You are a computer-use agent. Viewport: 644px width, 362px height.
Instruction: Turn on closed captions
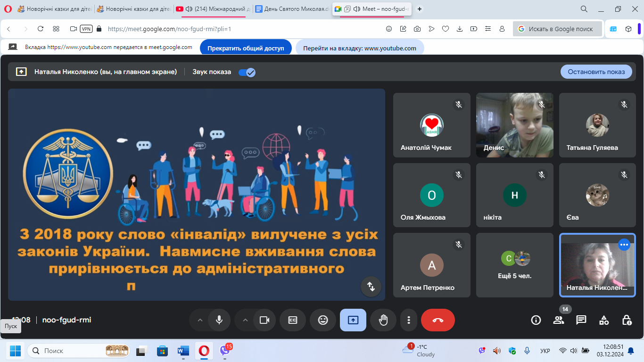click(293, 320)
